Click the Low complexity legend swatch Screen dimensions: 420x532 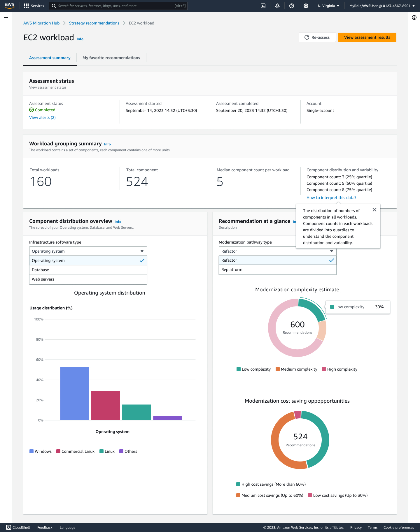(239, 369)
